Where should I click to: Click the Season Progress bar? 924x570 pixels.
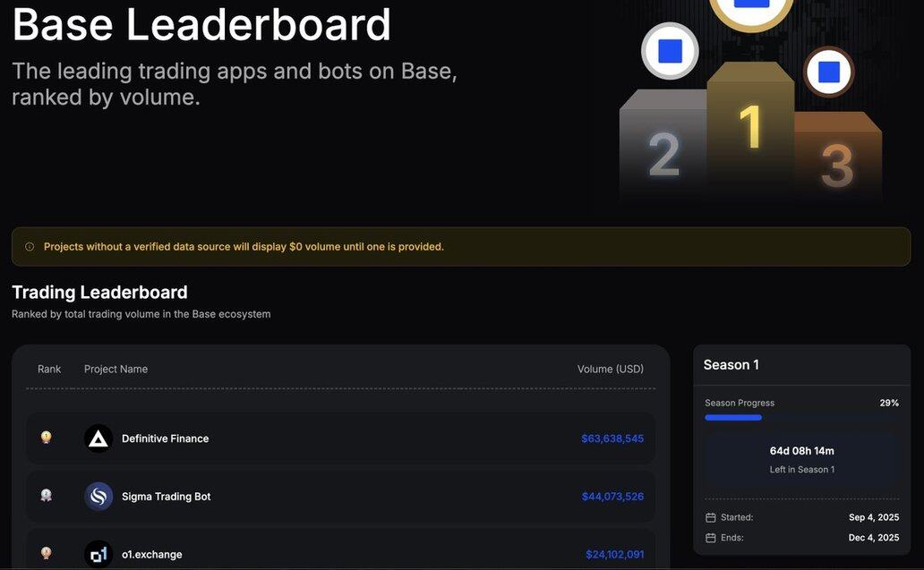(801, 418)
